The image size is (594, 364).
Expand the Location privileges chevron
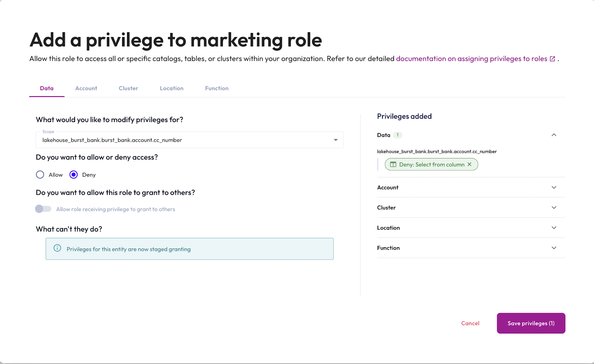(x=554, y=228)
